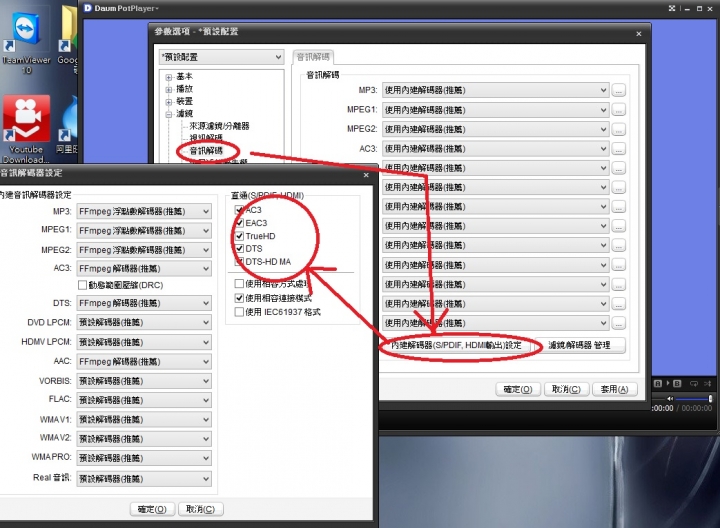This screenshot has width=720, height=528.
Task: Toggle EAC3 passthrough checkbox
Action: click(239, 223)
